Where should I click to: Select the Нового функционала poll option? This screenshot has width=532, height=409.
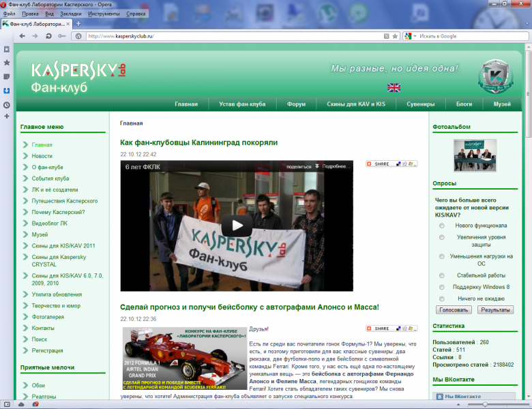[442, 226]
